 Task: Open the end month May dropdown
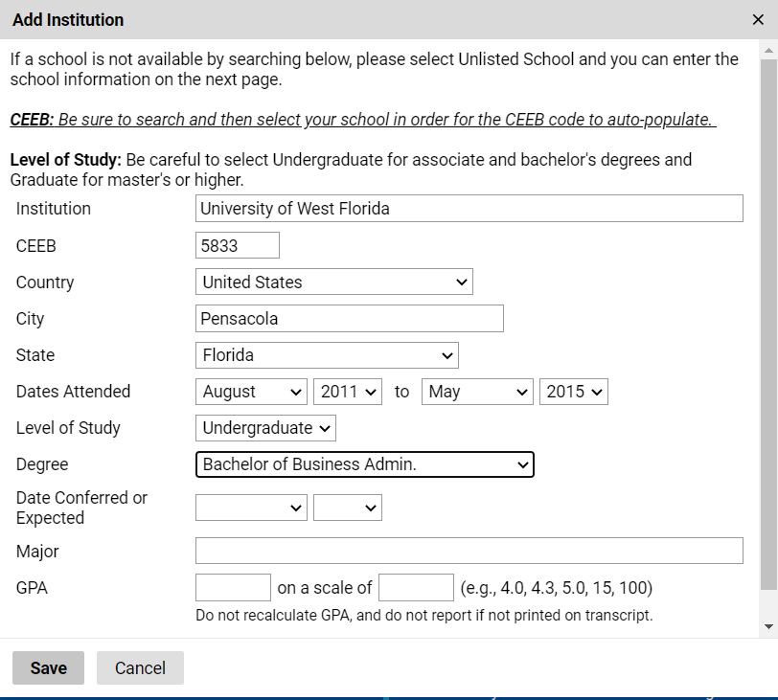(477, 392)
